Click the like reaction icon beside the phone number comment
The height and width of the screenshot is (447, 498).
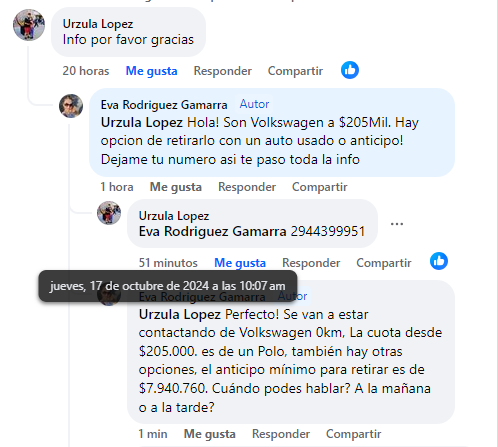click(x=439, y=261)
